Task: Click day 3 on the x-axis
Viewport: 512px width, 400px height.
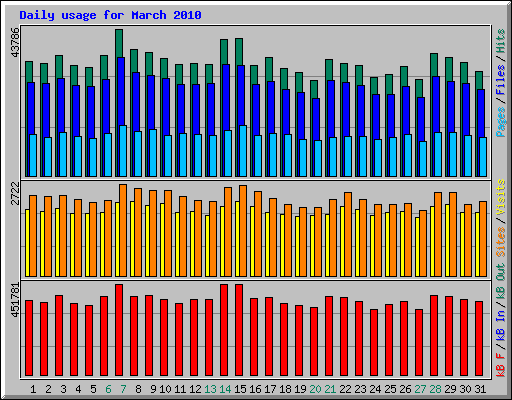Action: point(63,389)
